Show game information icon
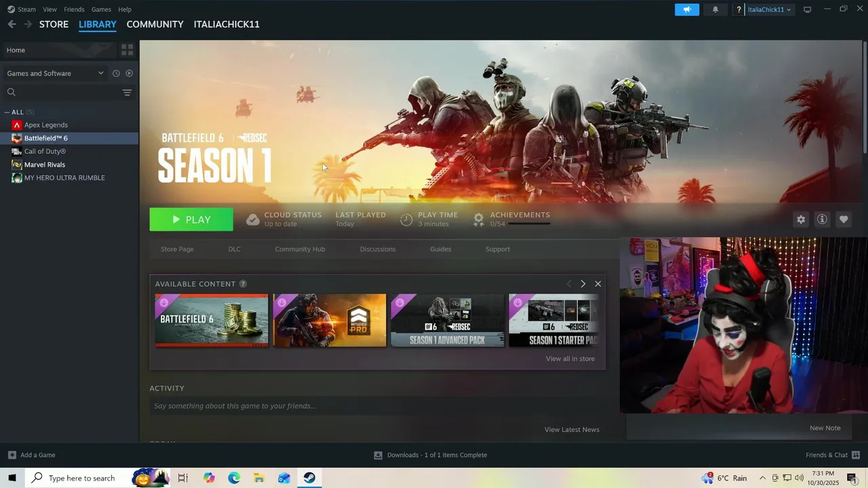Viewport: 868px width, 488px height. (822, 220)
